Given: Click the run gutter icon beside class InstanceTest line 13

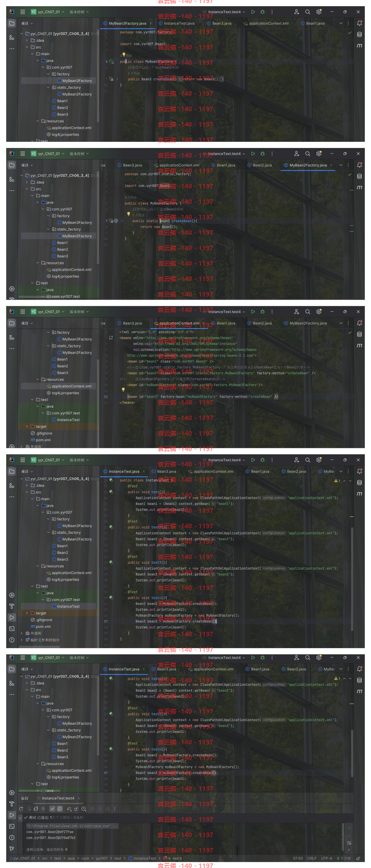Looking at the screenshot, I should click(x=111, y=480).
